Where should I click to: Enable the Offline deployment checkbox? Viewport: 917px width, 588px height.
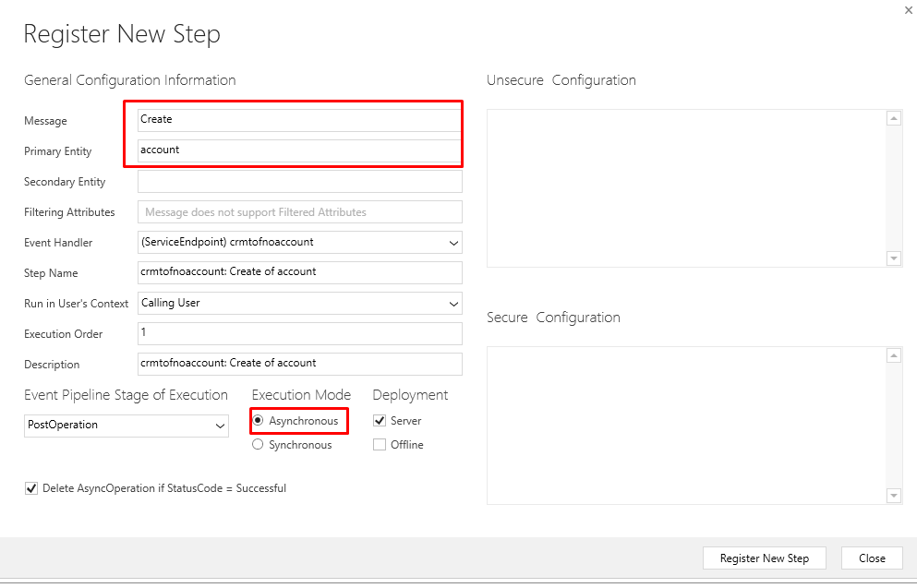coord(380,445)
